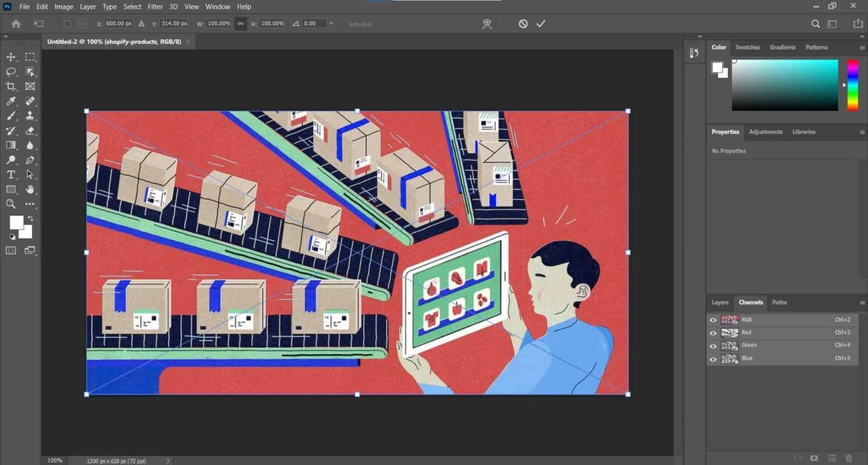868x465 pixels.
Task: Click the zoom percentage field
Action: point(53,460)
